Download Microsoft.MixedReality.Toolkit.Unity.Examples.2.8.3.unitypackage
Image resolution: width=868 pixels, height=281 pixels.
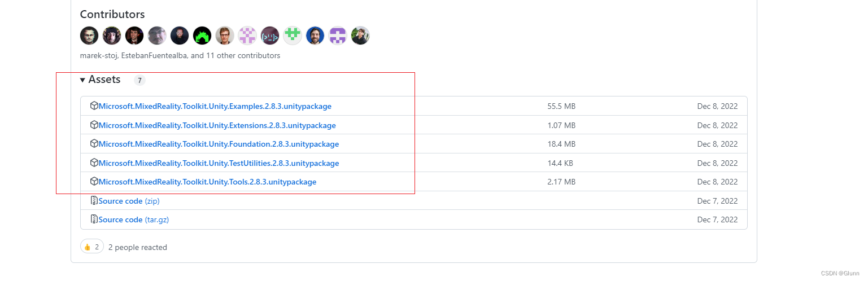click(215, 106)
